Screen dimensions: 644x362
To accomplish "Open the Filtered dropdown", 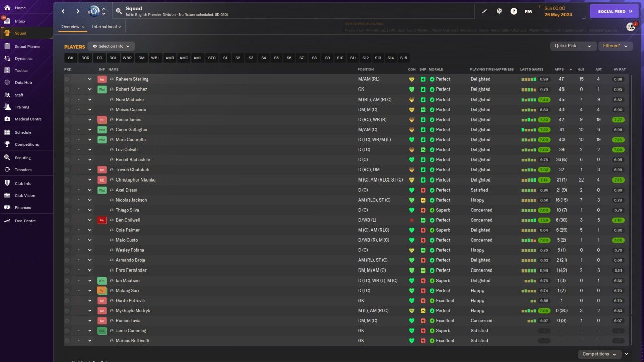I will (x=615, y=46).
